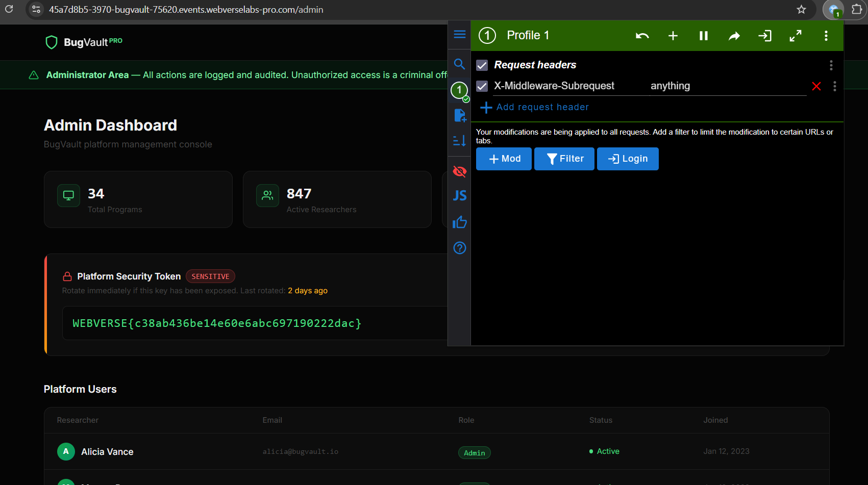Click the lock icon beside Platform Security Token
The width and height of the screenshot is (868, 485).
point(67,276)
